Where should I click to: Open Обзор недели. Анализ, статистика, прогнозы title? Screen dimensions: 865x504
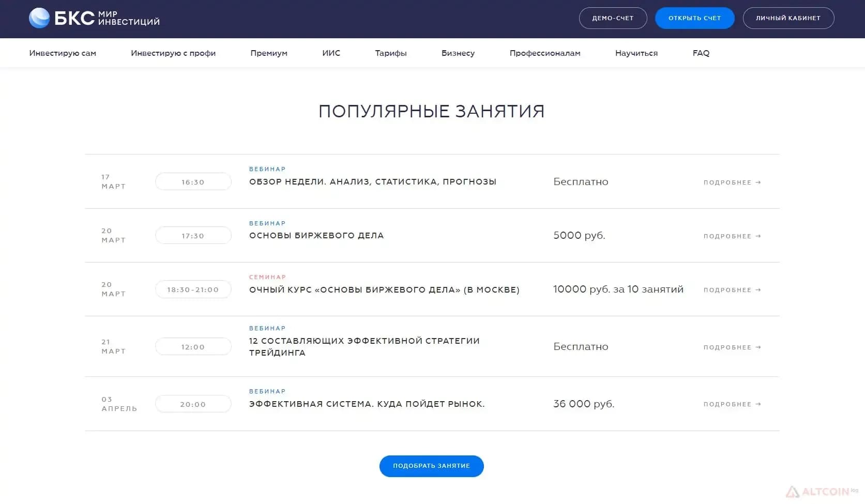(x=373, y=182)
